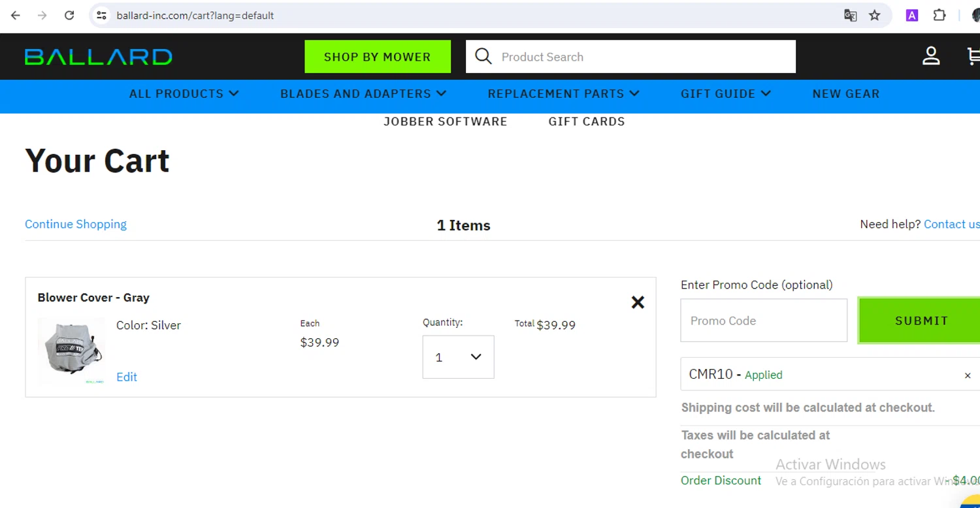Expand the Replacement Parts menu
This screenshot has width=980, height=508.
click(563, 94)
